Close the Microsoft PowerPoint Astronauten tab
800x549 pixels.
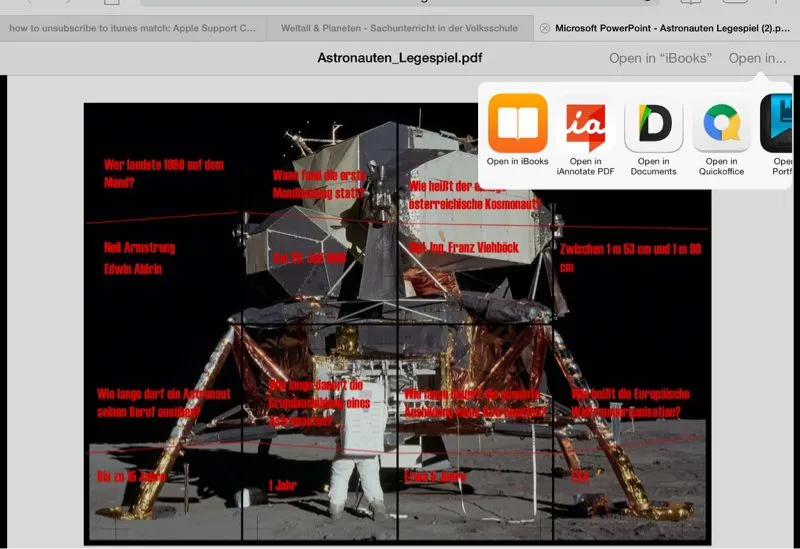click(544, 28)
